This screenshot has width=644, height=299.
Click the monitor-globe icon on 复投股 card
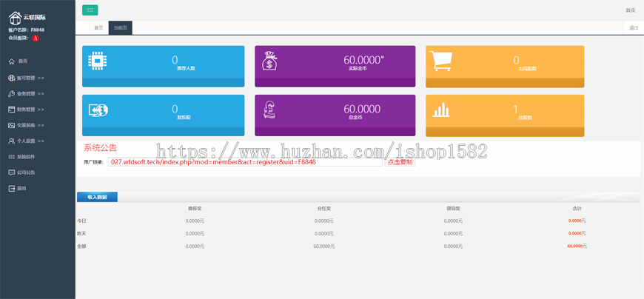(98, 110)
